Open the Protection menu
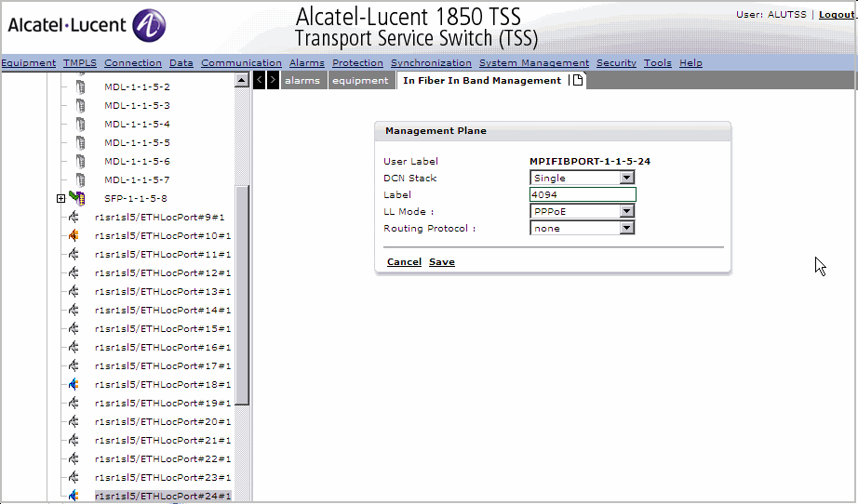The width and height of the screenshot is (858, 504). 358,63
